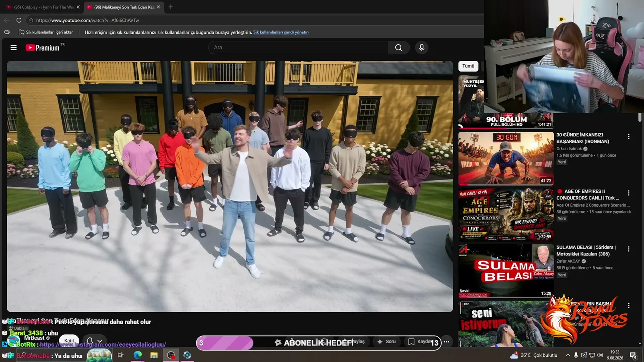Open '30 GÜNDE İMKANSIZI BAŞARMAK! (IRONMAN)' title

(583, 138)
